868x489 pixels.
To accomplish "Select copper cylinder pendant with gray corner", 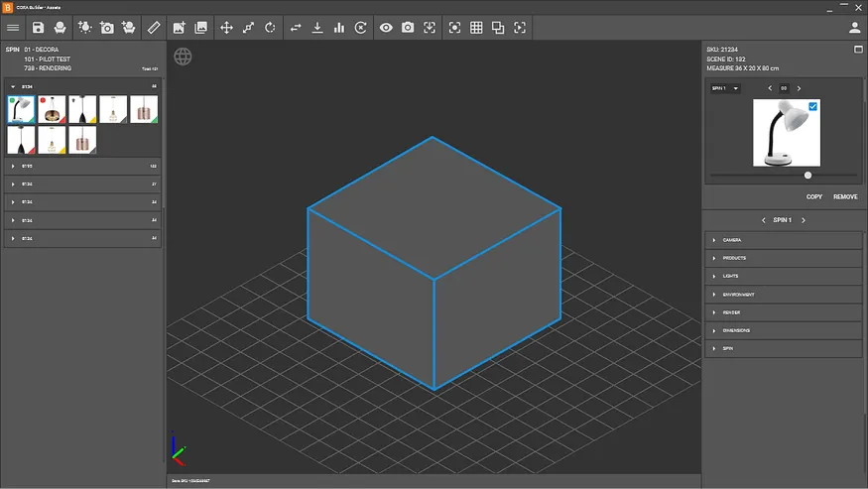I will tap(82, 140).
